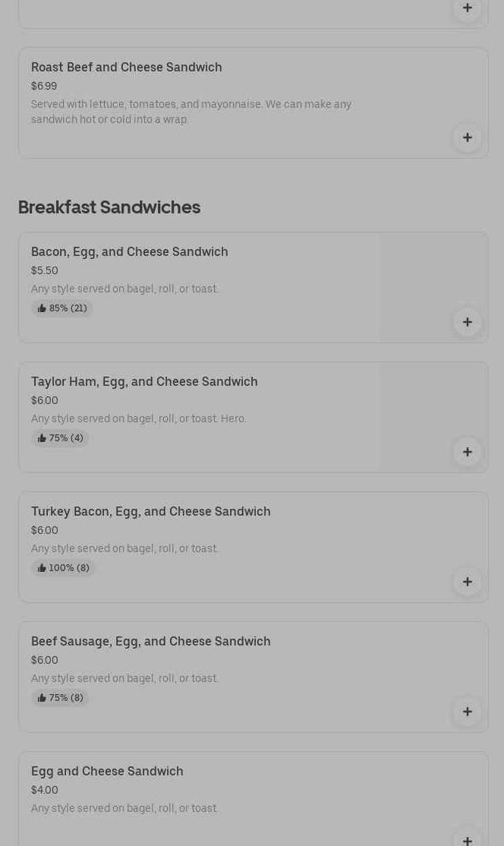Add Taylor Ham, Egg, and Cheese Sandwich

point(468,452)
